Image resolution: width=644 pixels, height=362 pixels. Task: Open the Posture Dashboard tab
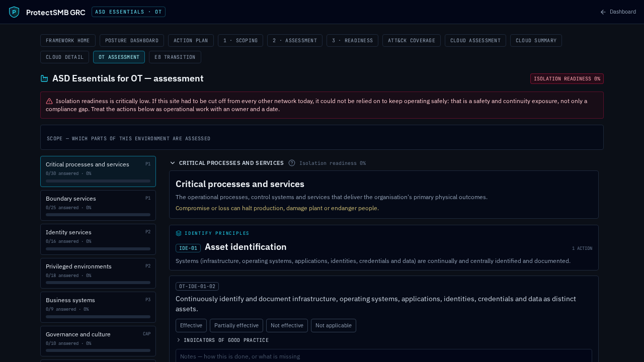pos(132,41)
